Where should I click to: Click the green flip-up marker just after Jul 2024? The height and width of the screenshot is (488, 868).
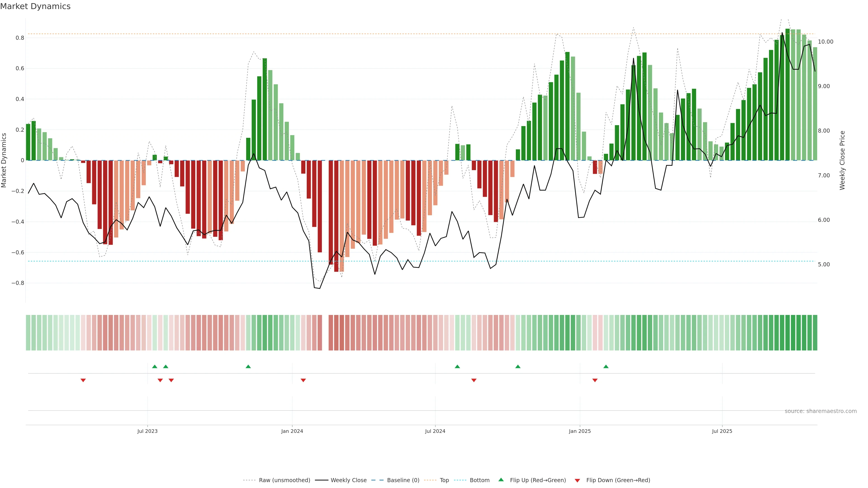pos(457,366)
